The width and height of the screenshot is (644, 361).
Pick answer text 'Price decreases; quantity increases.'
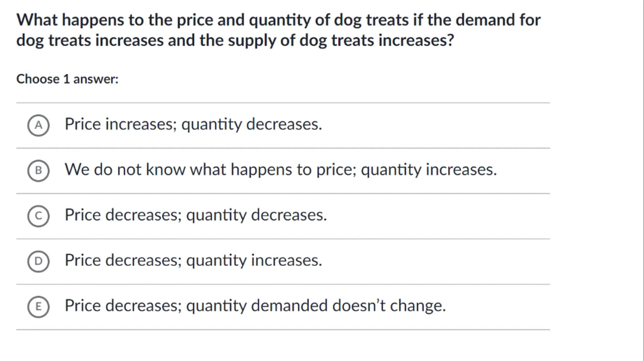pos(193,260)
